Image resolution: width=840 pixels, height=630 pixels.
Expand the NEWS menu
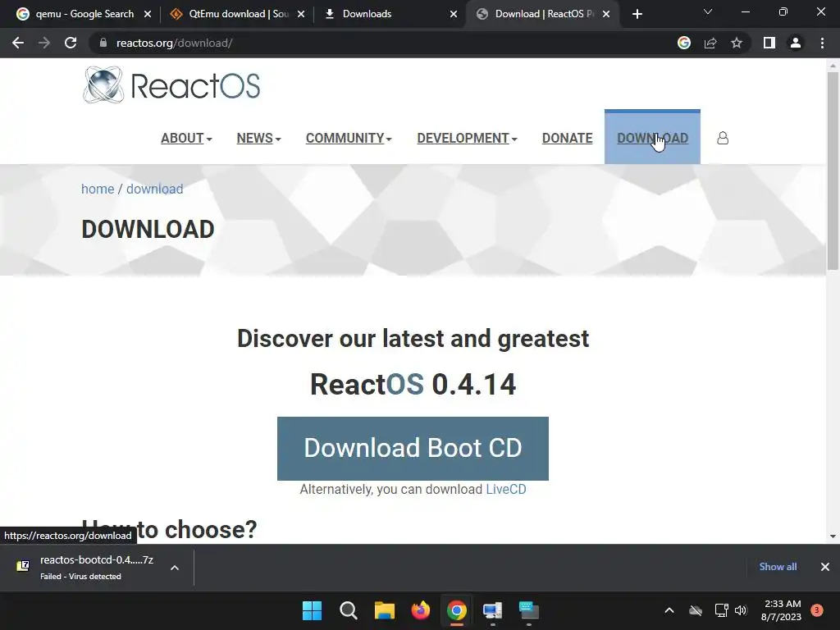[x=258, y=138]
